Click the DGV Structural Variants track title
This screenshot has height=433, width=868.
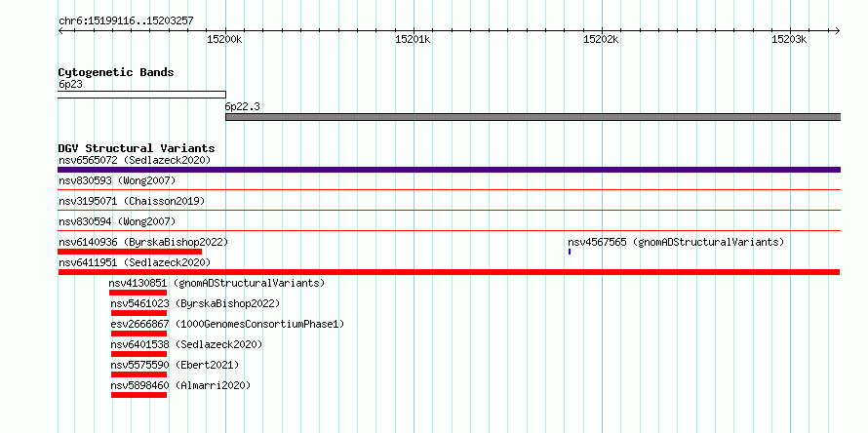137,148
